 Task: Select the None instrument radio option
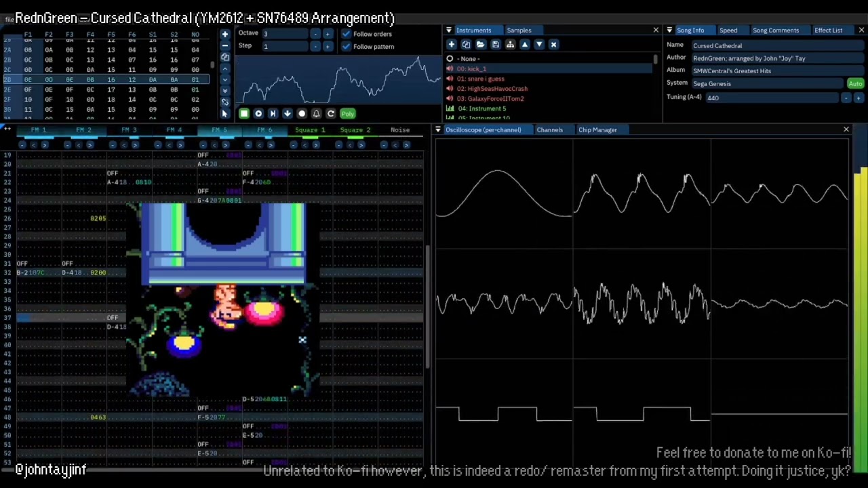point(450,59)
